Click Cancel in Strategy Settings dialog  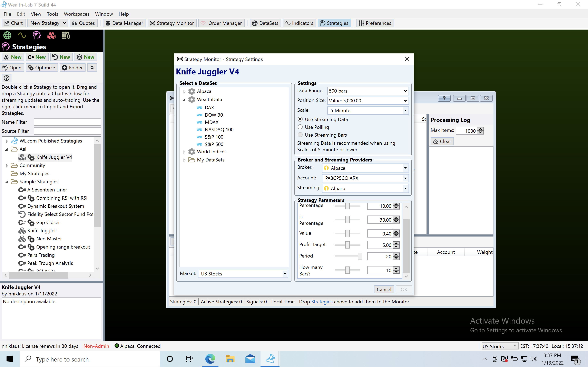tap(384, 289)
